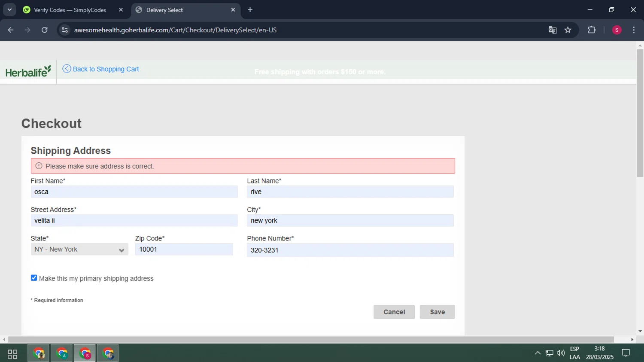Click the Street Address field
Screen dimensions: 644x362
[134, 221]
